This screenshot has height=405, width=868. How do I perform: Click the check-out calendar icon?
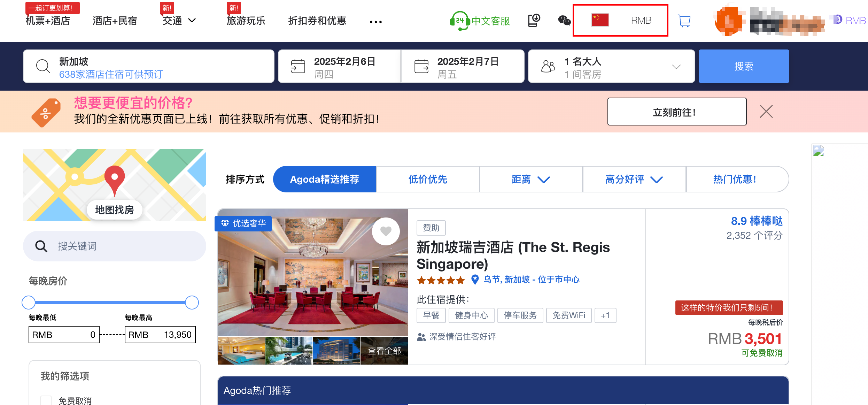coord(421,66)
